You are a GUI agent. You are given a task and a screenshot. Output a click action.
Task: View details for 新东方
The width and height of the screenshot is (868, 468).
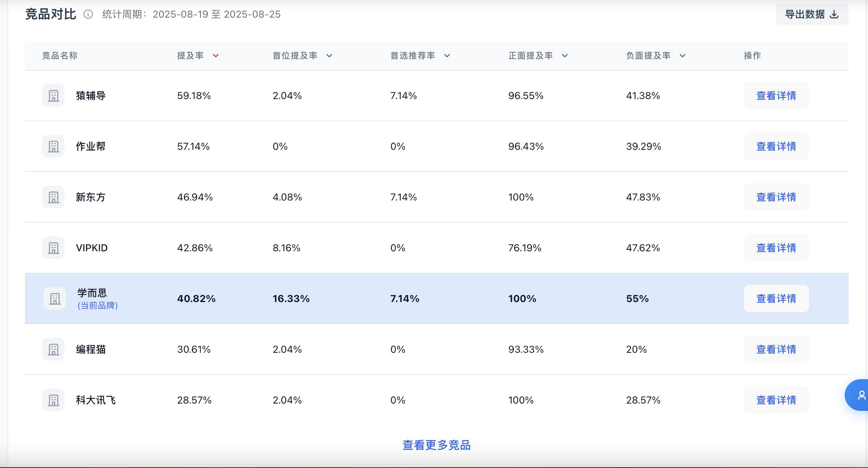(x=776, y=197)
